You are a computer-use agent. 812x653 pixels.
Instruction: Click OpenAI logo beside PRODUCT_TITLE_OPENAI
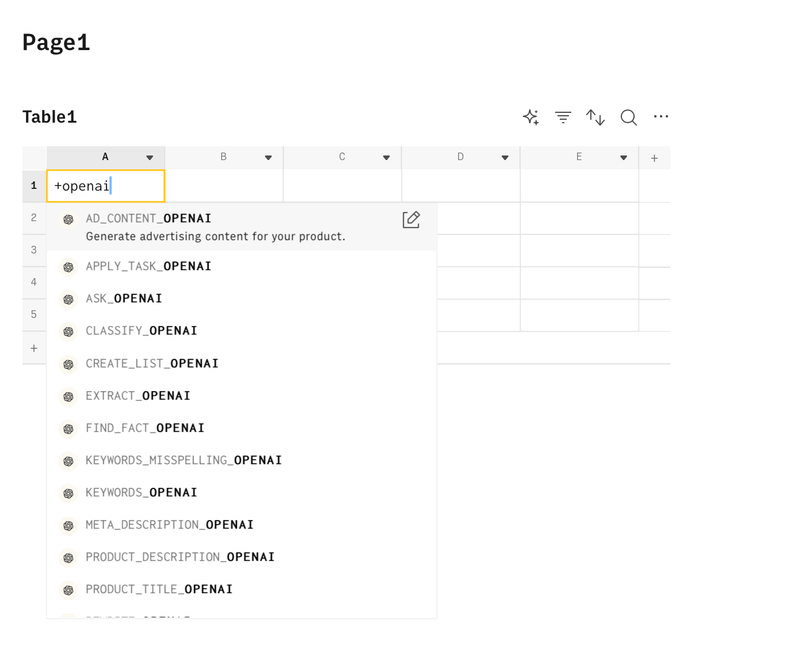(x=69, y=590)
